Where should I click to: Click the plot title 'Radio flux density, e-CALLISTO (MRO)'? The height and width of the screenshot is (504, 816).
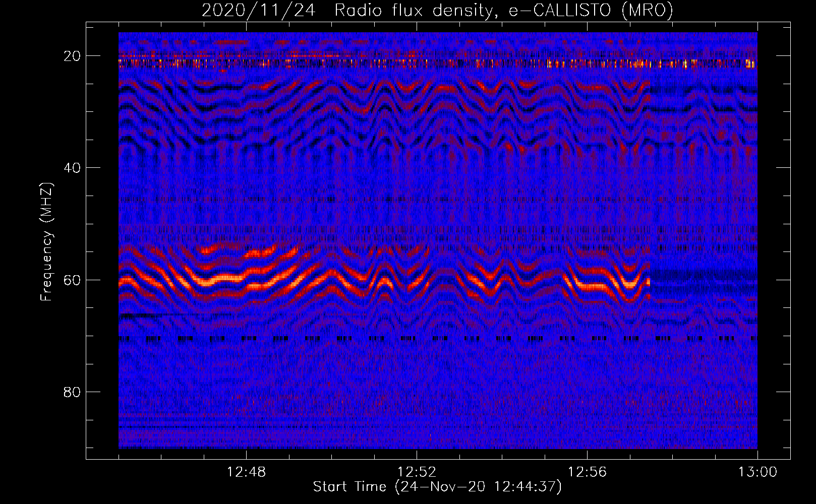pyautogui.click(x=503, y=10)
